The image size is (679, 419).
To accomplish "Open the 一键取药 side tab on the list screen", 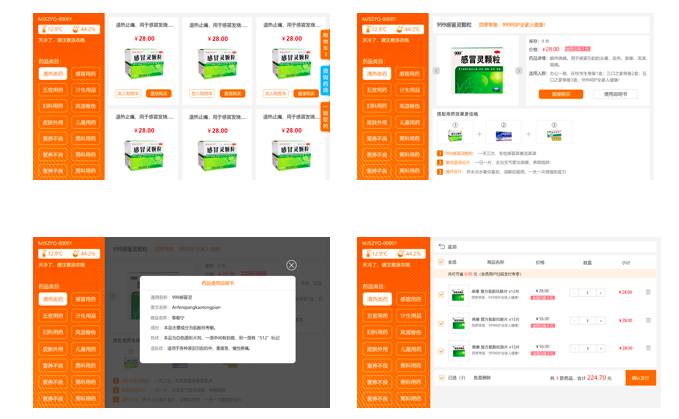I will point(325,117).
